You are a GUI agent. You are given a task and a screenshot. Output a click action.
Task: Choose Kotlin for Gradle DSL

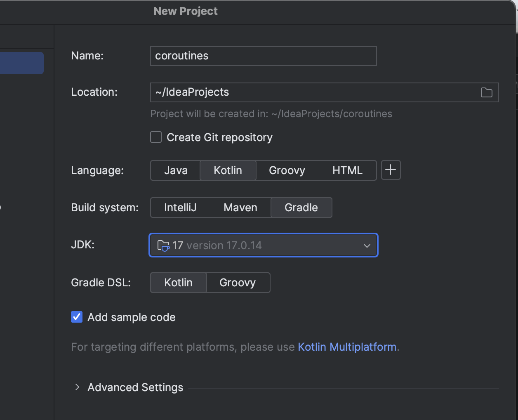[x=179, y=283]
